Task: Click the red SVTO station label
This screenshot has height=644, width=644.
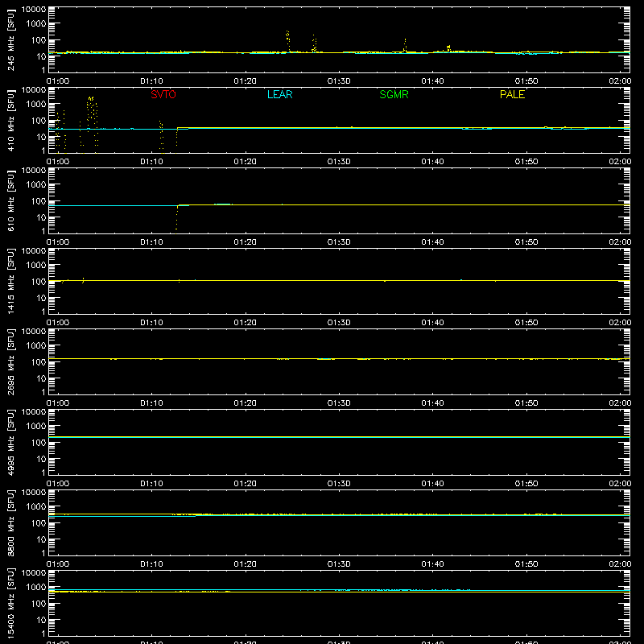Action: click(x=163, y=94)
